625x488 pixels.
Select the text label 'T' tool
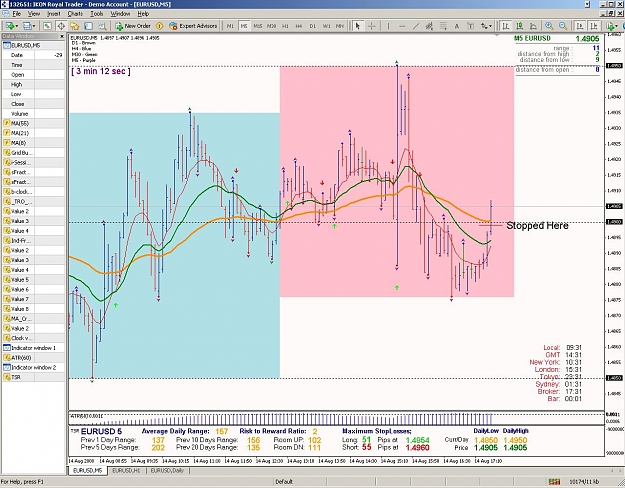[470, 26]
